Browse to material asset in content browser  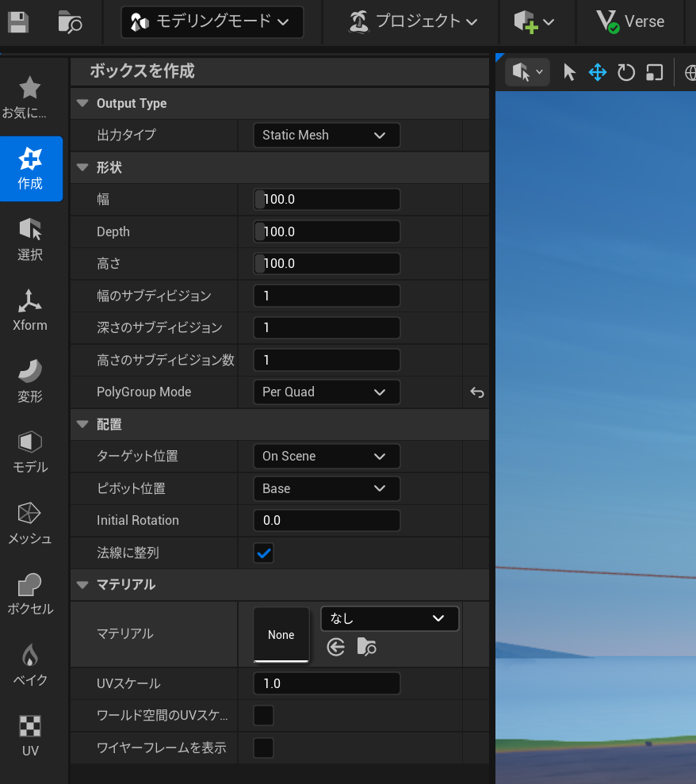click(366, 648)
